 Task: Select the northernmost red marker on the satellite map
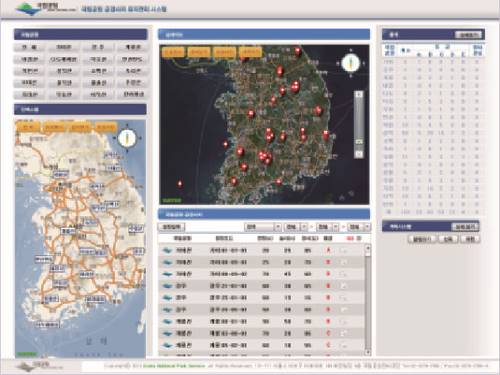[298, 51]
